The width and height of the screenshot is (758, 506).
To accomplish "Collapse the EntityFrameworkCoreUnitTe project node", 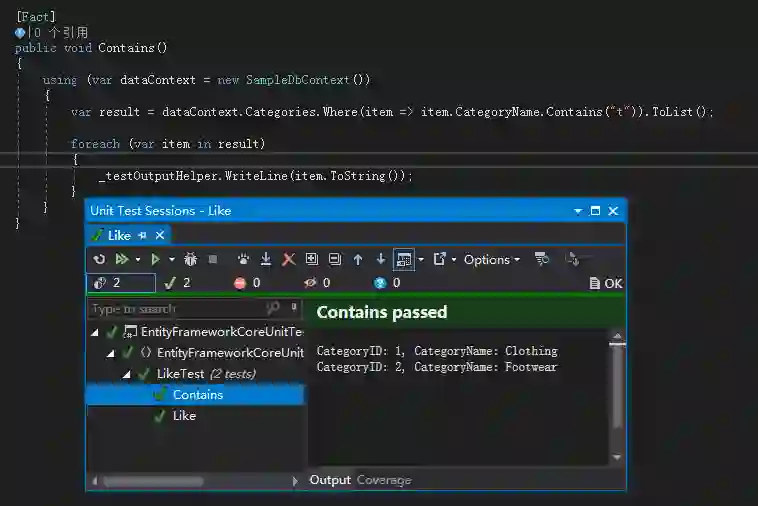I will click(95, 332).
